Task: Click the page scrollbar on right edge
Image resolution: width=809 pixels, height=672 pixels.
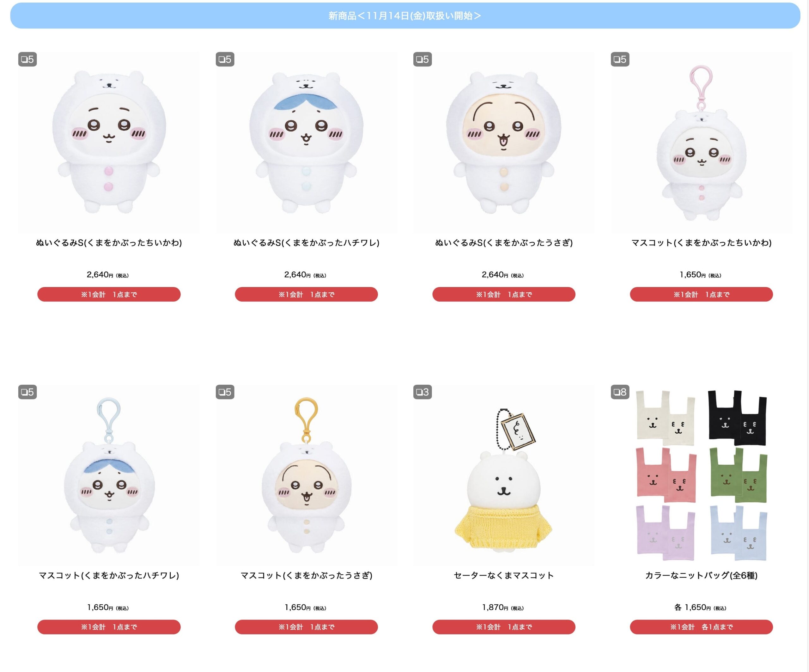Action: [808, 336]
